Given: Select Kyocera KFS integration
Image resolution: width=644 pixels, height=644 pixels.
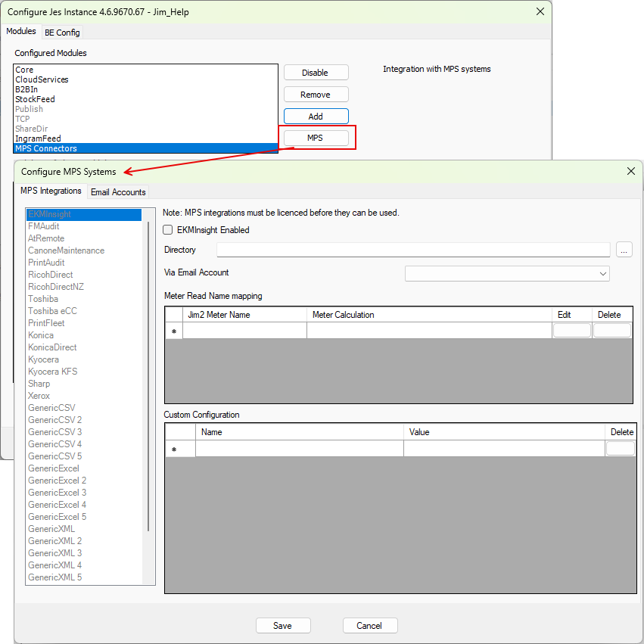Looking at the screenshot, I should (53, 372).
